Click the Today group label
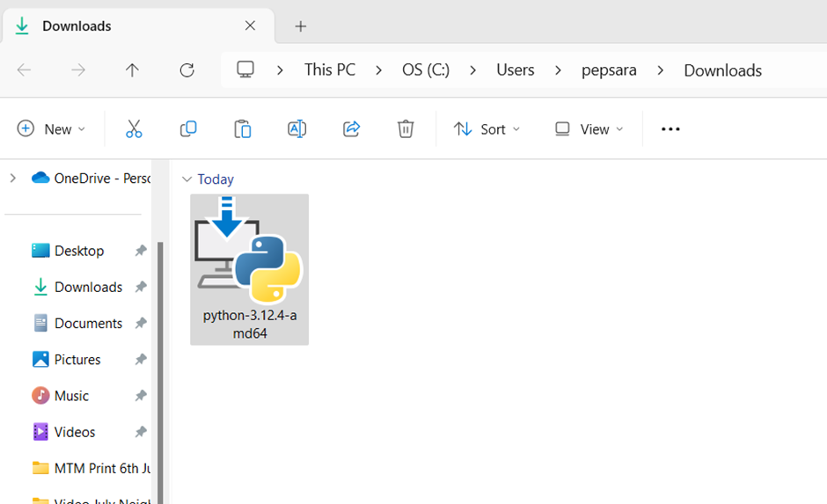Screen dimensions: 827x504 click(216, 179)
